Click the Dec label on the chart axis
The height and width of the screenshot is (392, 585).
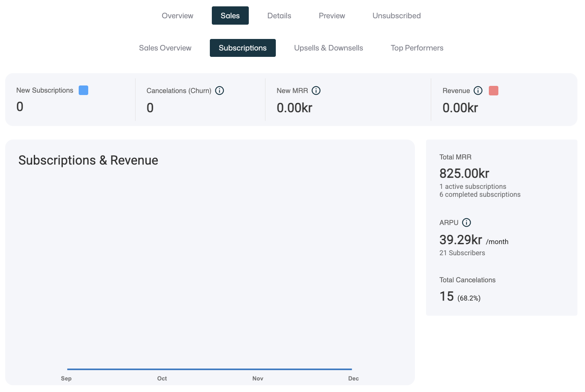pyautogui.click(x=353, y=378)
